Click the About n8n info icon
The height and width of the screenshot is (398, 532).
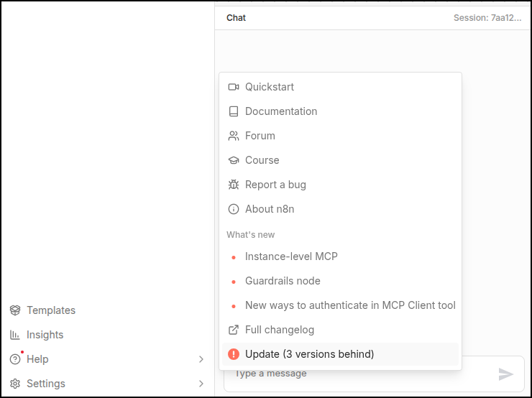click(233, 209)
